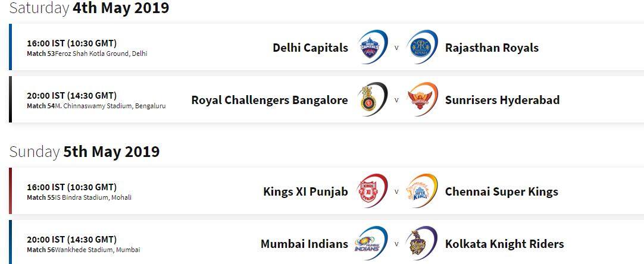
Task: Select the Mumbai Indians logo
Action: (371, 243)
